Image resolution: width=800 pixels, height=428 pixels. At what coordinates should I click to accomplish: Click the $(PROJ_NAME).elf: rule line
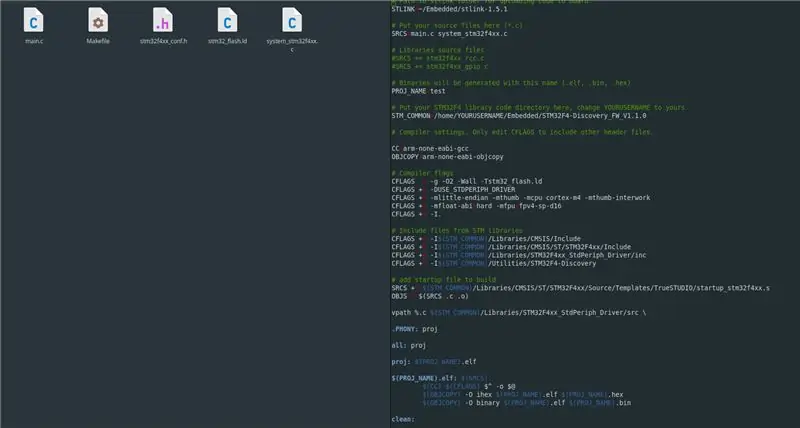442,379
